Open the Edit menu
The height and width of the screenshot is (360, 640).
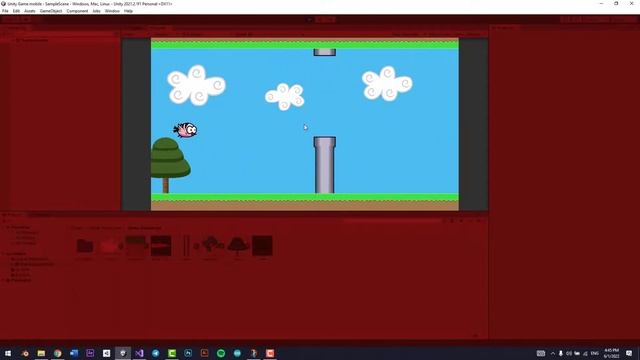coord(16,11)
